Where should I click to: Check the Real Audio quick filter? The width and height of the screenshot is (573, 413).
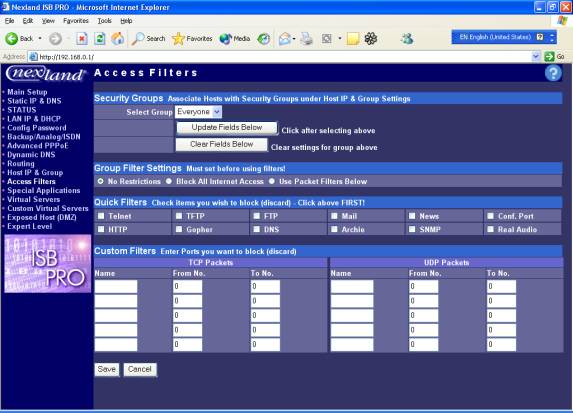[490, 229]
